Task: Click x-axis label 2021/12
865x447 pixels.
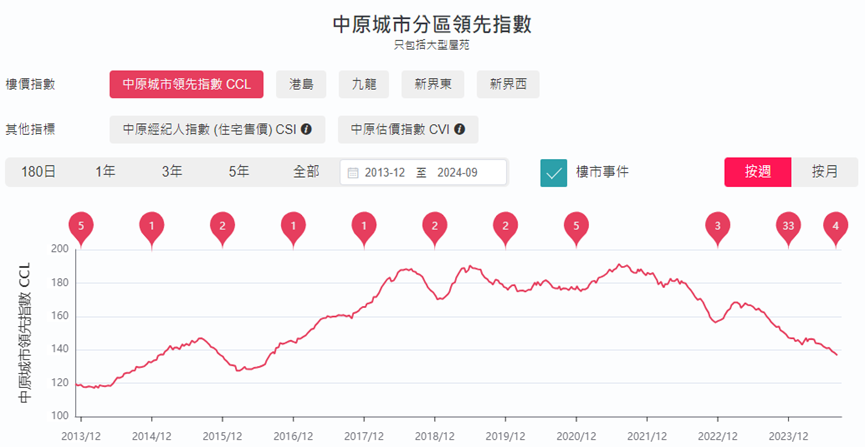Action: click(x=647, y=437)
